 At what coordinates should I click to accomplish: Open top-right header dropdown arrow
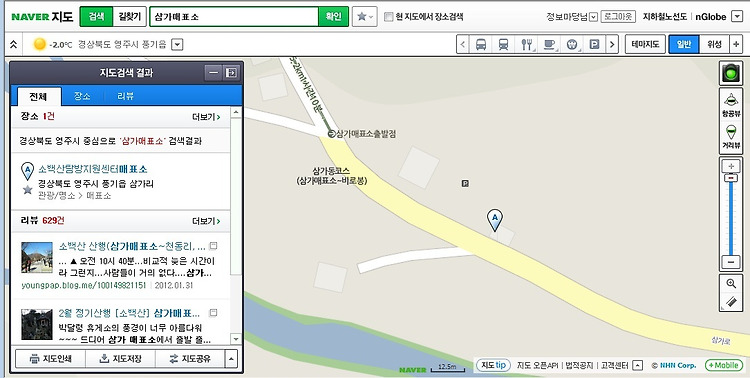[x=737, y=16]
